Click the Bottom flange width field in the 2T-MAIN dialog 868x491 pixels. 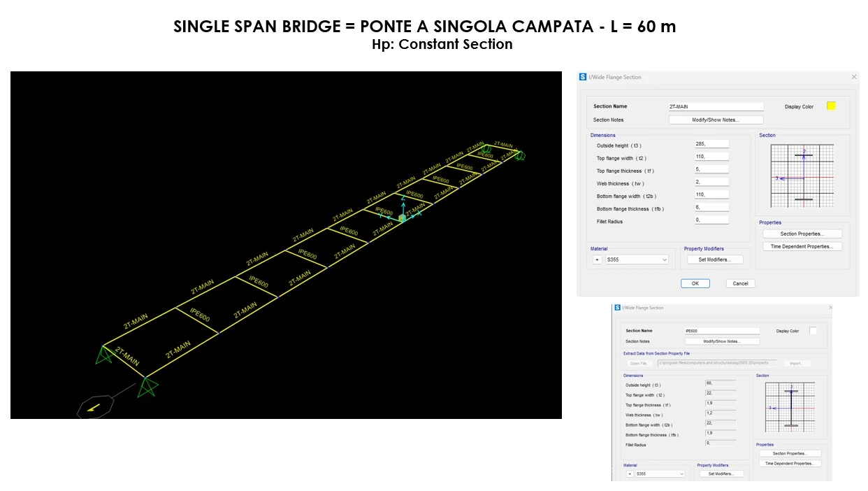[711, 194]
